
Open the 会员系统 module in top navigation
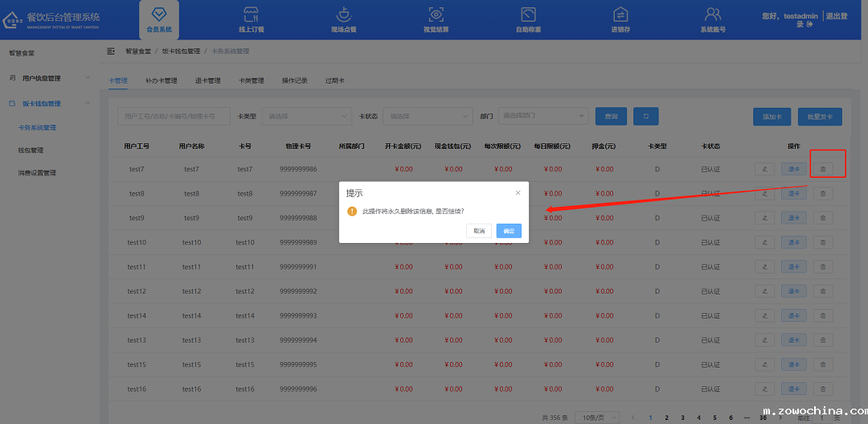[x=159, y=19]
